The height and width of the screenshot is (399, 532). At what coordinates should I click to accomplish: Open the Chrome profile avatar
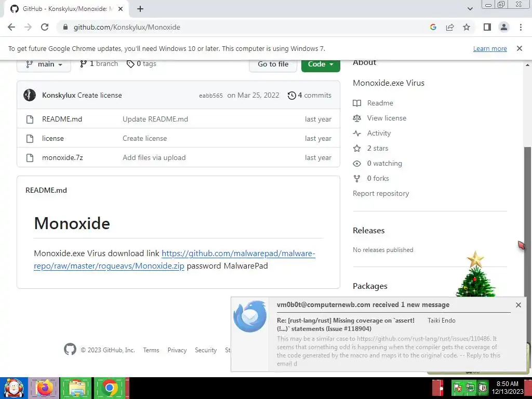pos(504,27)
